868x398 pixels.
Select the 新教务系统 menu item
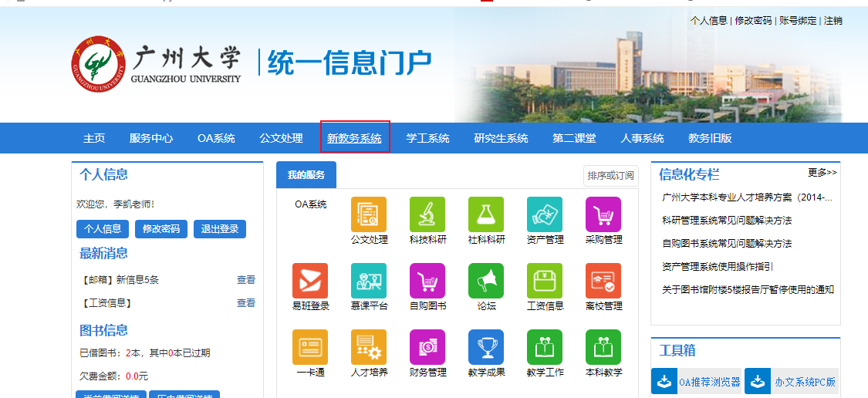point(354,138)
